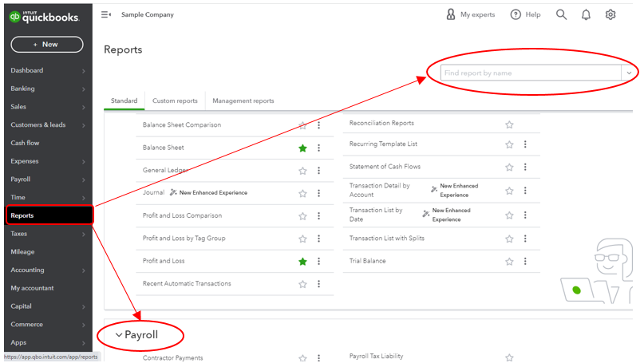Image resolution: width=644 pixels, height=363 pixels.
Task: Switch to the Custom reports tab
Action: point(175,101)
